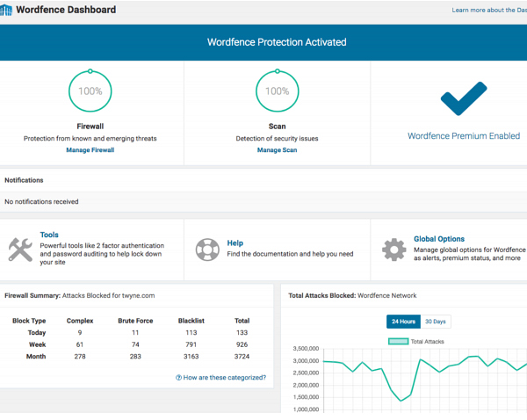Switch chart to 24 Hours tab

403,322
